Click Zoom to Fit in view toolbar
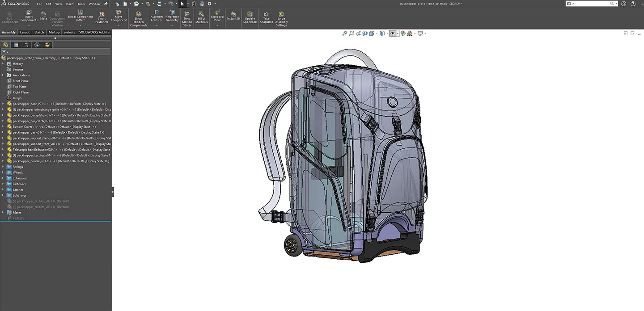The height and width of the screenshot is (311, 644). point(345,33)
